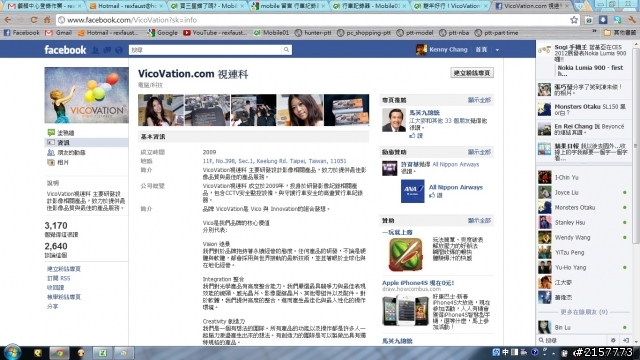Open the Chrome wrench settings menu
640x360 pixels.
(x=632, y=20)
